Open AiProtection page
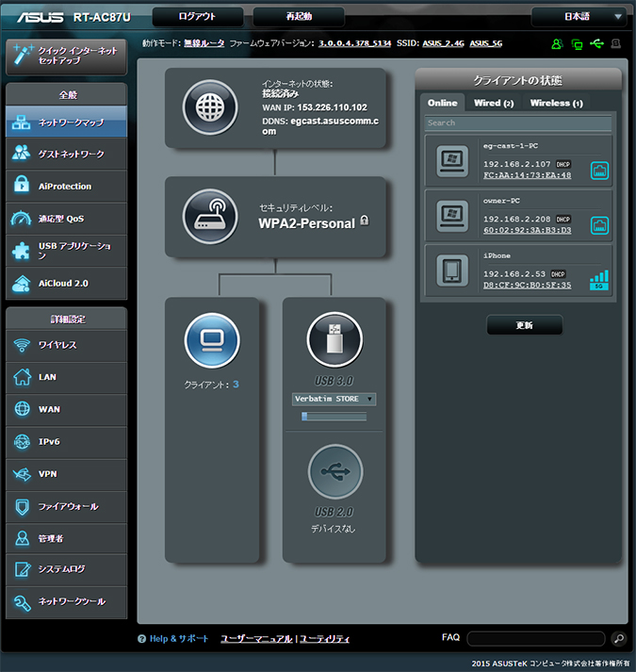The height and width of the screenshot is (672, 636). (67, 186)
